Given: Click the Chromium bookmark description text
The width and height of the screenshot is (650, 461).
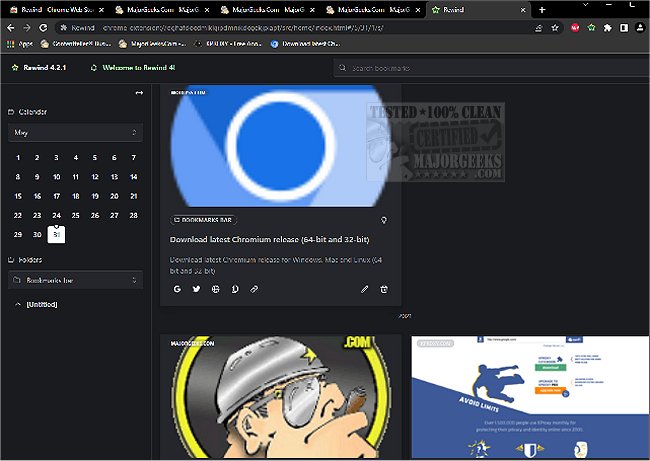Looking at the screenshot, I should [276, 265].
